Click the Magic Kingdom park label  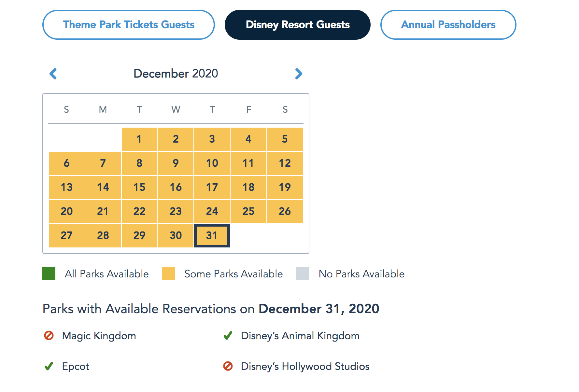point(99,336)
